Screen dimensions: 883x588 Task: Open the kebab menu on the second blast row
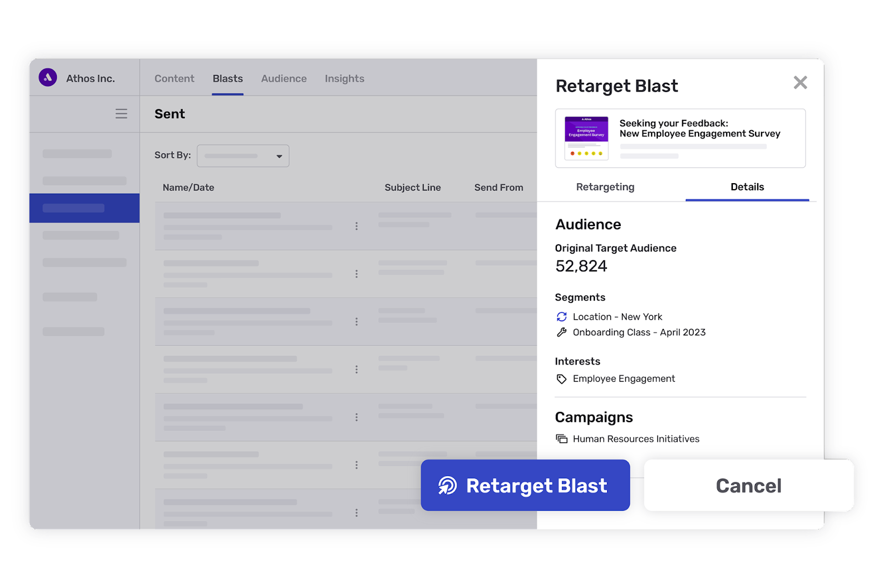pos(357,274)
